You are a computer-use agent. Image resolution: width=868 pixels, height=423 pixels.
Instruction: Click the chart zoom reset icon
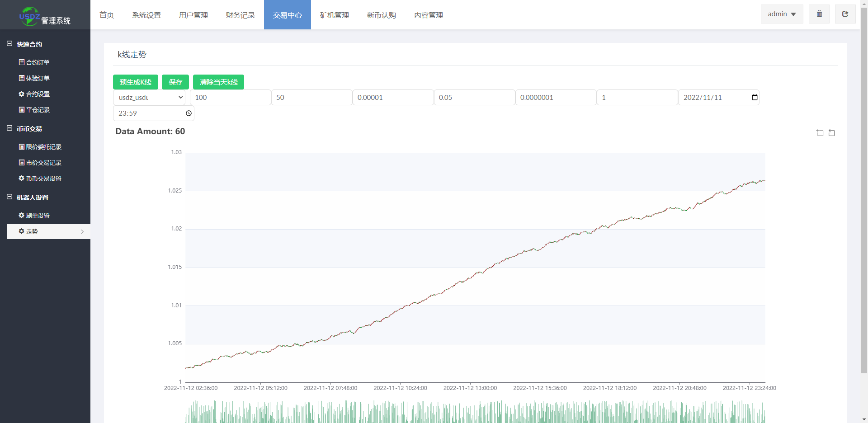(831, 132)
